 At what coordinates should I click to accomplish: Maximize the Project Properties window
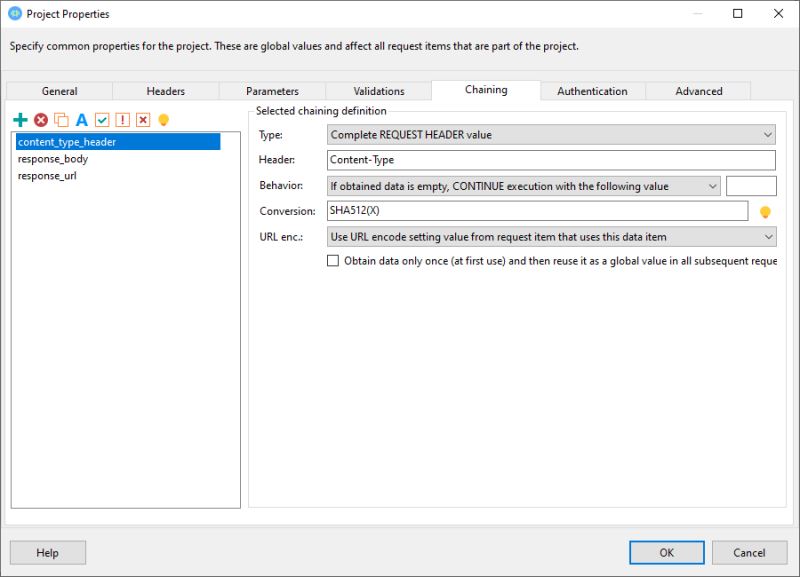(738, 14)
